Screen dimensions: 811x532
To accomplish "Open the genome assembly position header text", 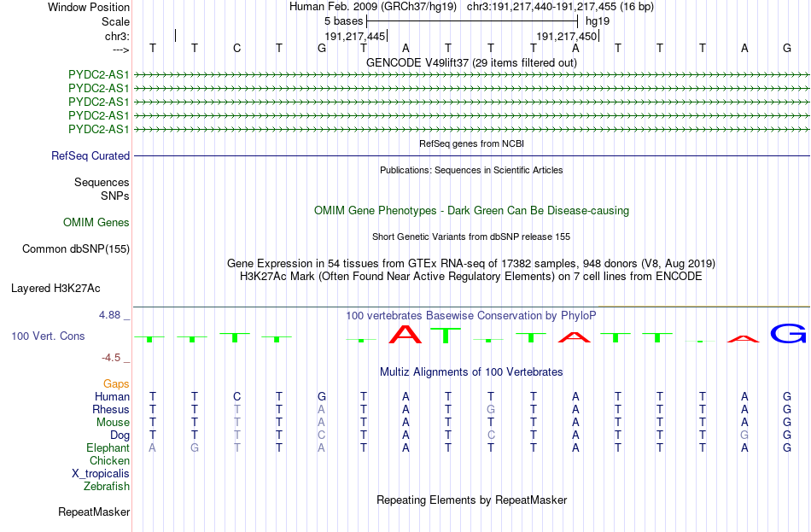I will pos(471,7).
